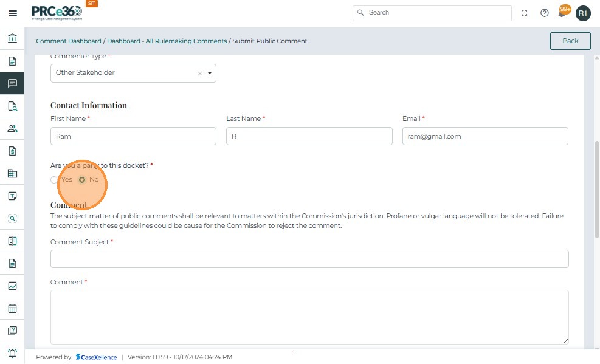Open the calendar icon in the sidebar
The width and height of the screenshot is (600, 364).
(x=12, y=308)
